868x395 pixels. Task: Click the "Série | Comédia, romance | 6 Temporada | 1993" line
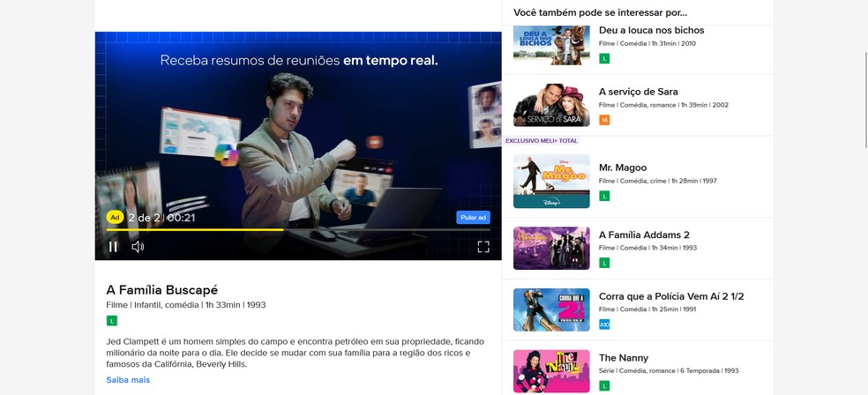(x=669, y=370)
